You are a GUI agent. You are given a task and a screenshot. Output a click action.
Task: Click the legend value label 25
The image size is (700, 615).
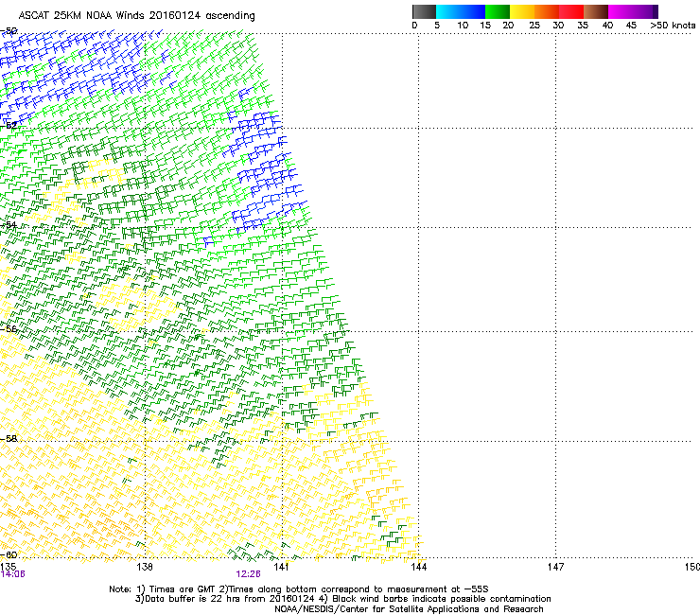[534, 26]
